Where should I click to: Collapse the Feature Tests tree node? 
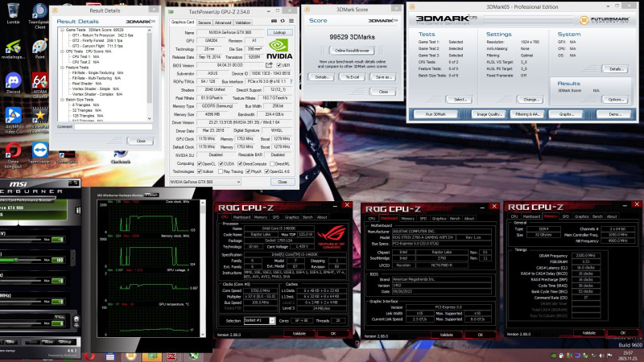point(62,68)
